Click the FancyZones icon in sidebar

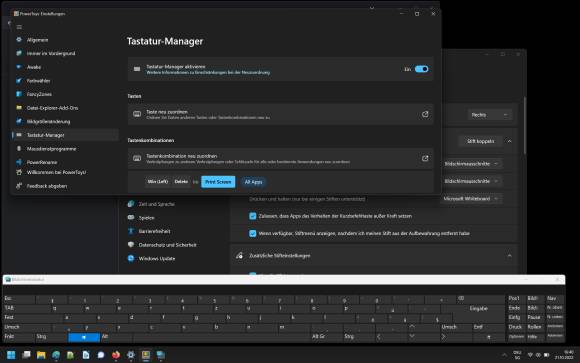click(x=19, y=94)
